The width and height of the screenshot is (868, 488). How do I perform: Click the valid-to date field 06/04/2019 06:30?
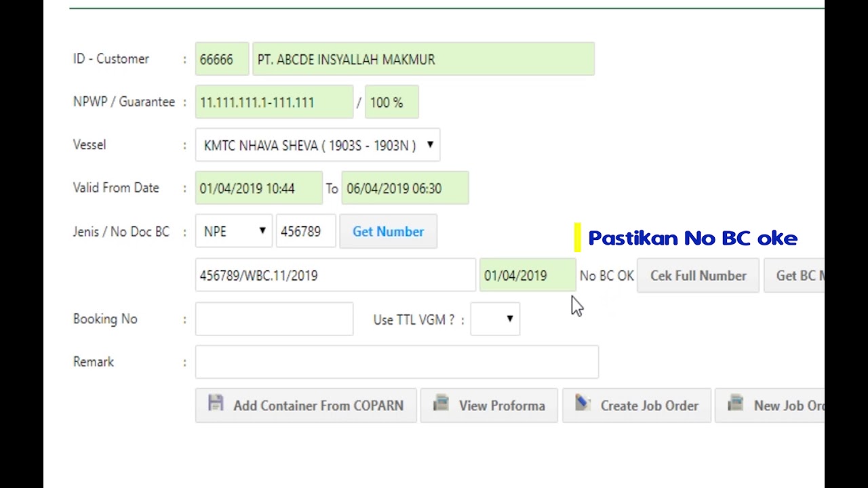tap(405, 188)
